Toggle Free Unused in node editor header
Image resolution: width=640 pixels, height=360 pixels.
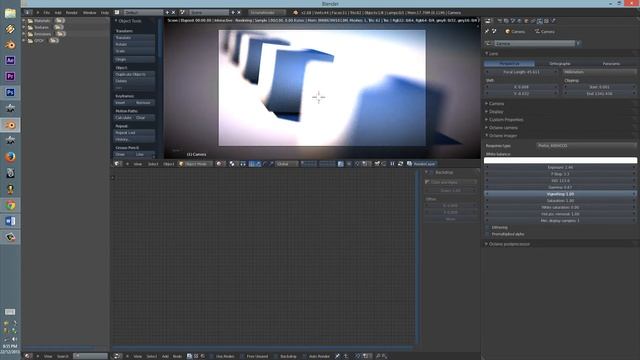click(243, 356)
